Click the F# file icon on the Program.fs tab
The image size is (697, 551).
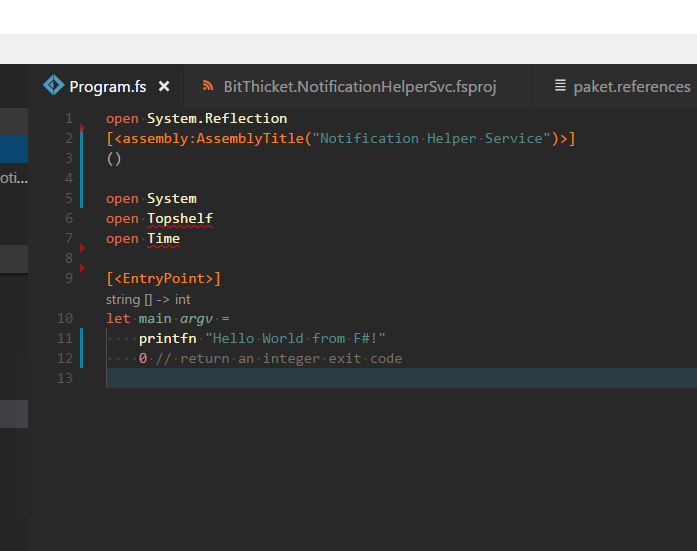coord(54,85)
